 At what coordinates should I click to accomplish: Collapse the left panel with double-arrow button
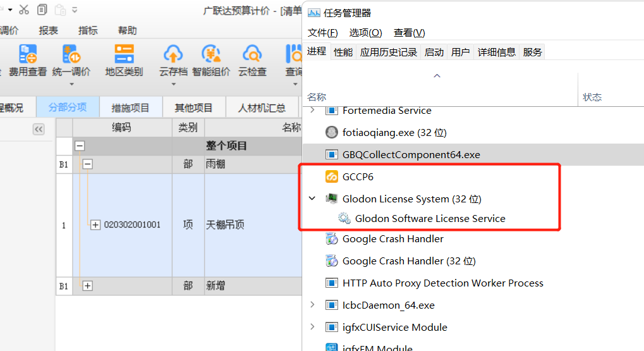click(x=39, y=130)
